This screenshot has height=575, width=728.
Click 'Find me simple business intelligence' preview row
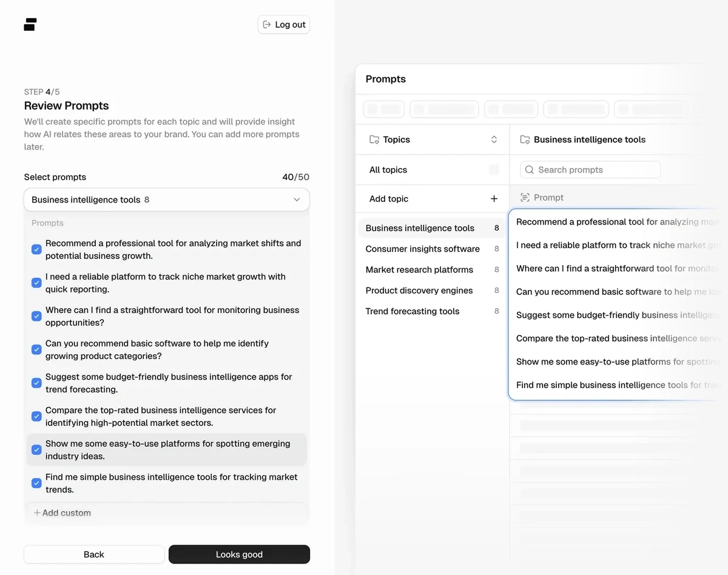pos(619,385)
